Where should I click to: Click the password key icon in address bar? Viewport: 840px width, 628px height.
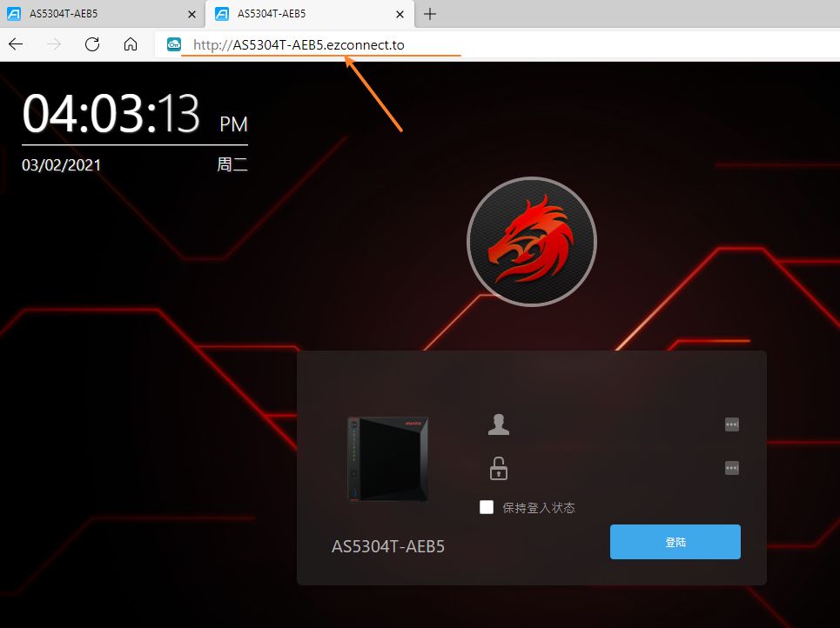point(173,44)
